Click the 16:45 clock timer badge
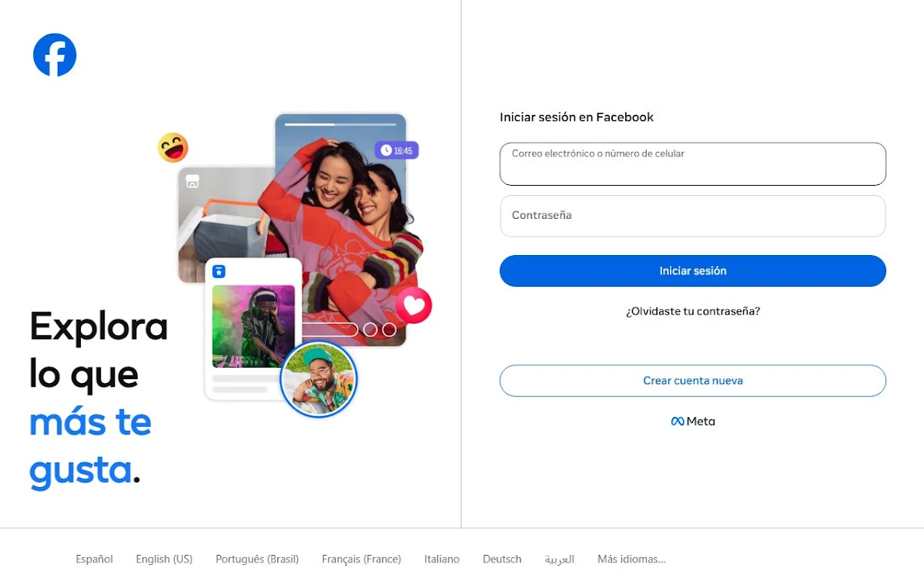924x578 pixels. [397, 150]
